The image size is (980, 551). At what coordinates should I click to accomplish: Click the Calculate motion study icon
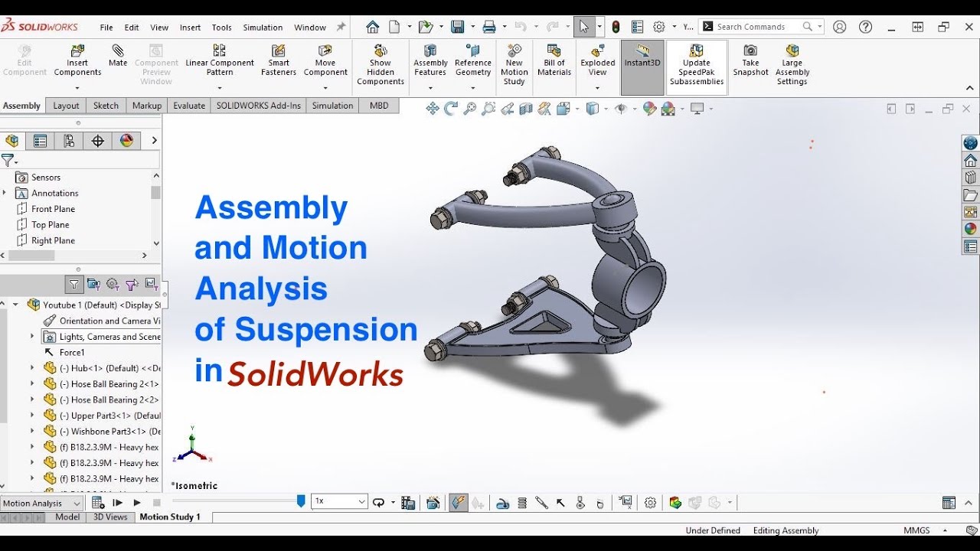pyautogui.click(x=98, y=503)
